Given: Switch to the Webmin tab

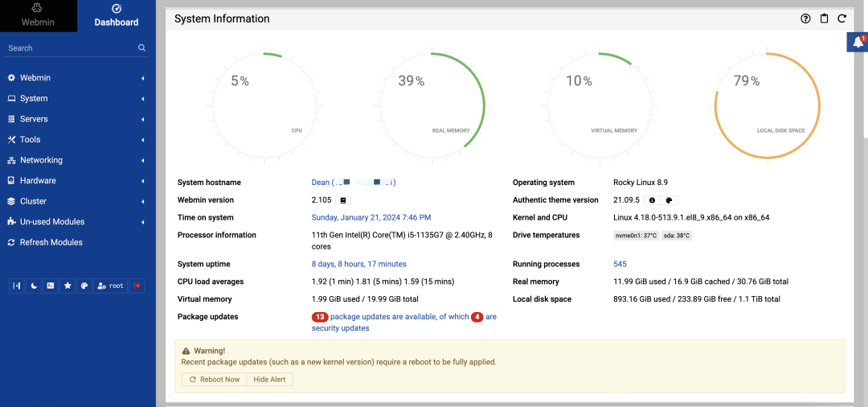Looking at the screenshot, I should click(38, 16).
